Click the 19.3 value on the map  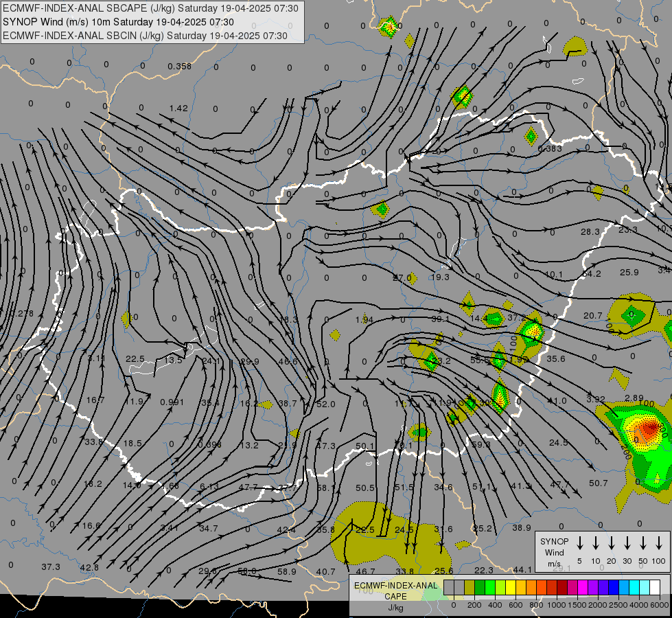click(x=440, y=277)
